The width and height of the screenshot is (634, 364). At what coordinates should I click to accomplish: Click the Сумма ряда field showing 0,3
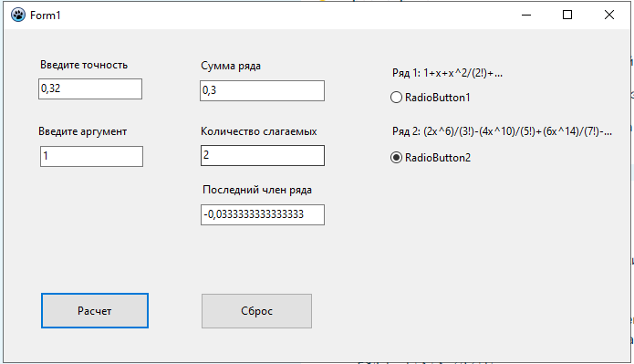click(263, 90)
